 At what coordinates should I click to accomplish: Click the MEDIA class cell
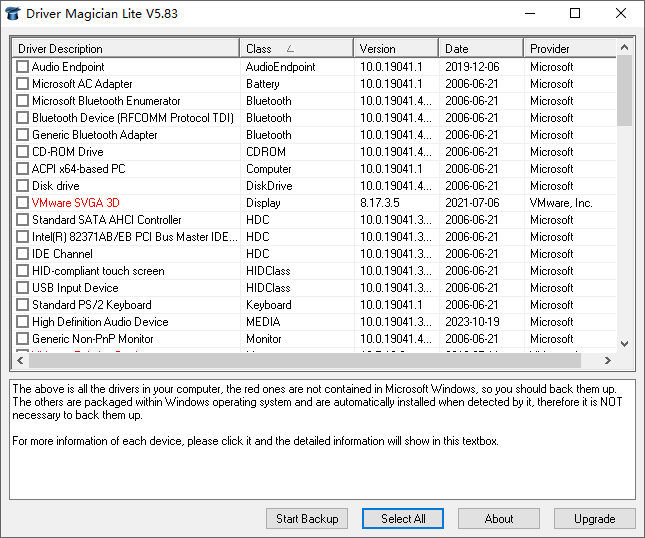point(263,322)
